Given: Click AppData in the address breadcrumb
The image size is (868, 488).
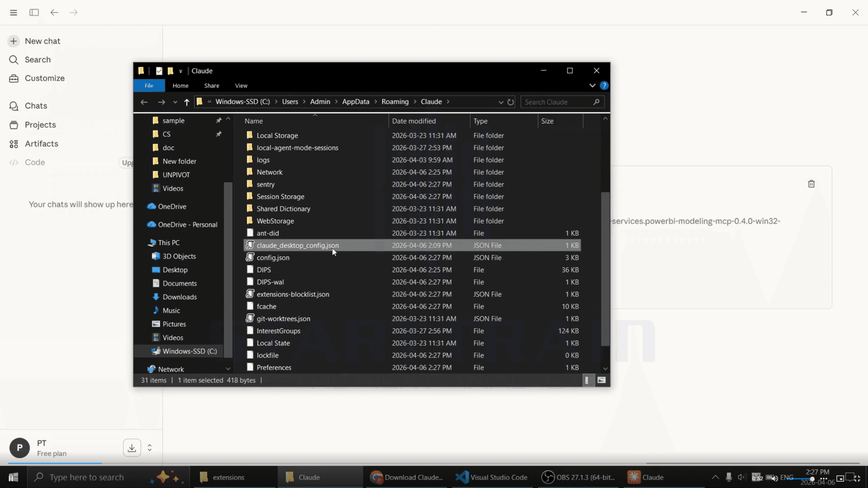Looking at the screenshot, I should [356, 102].
